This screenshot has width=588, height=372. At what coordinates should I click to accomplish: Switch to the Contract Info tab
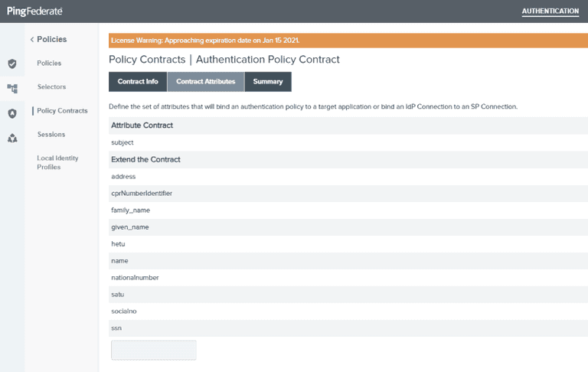tap(138, 81)
